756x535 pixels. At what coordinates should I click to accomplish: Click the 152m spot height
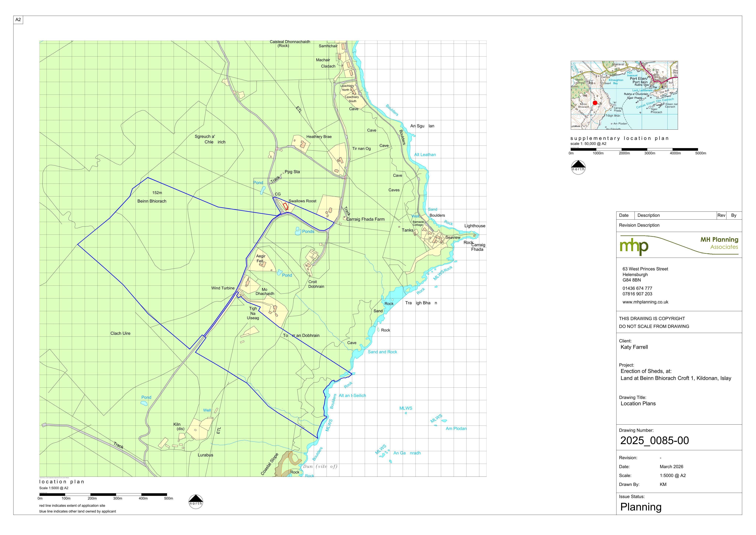coord(157,193)
